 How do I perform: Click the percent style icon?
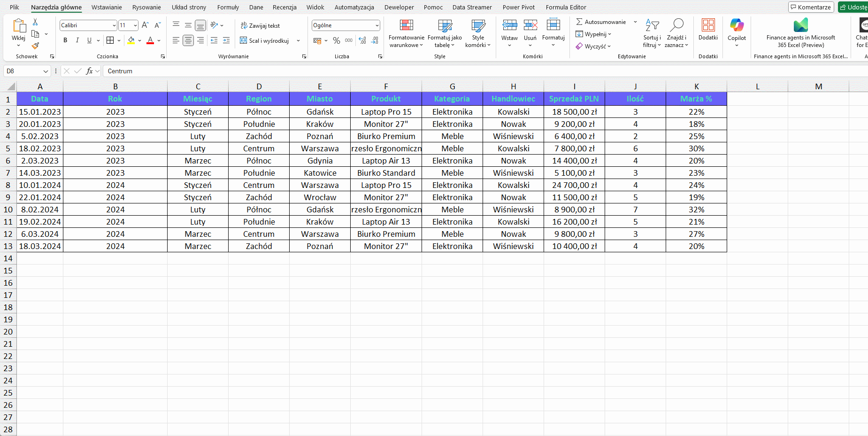[x=336, y=41]
